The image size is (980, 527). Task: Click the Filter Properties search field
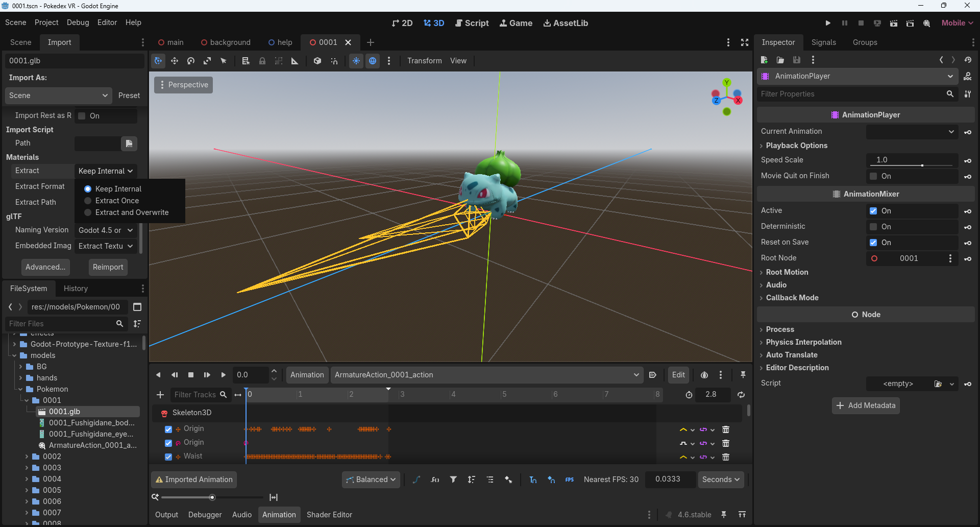click(857, 94)
